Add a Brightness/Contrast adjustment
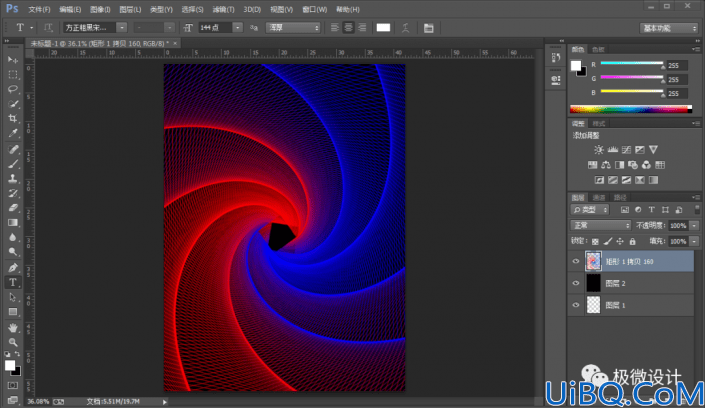 [x=599, y=150]
